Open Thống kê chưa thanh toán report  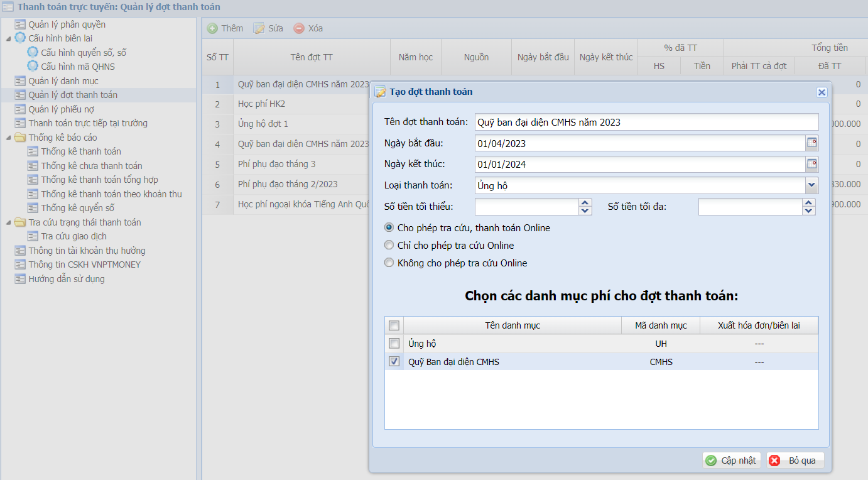[x=92, y=166]
